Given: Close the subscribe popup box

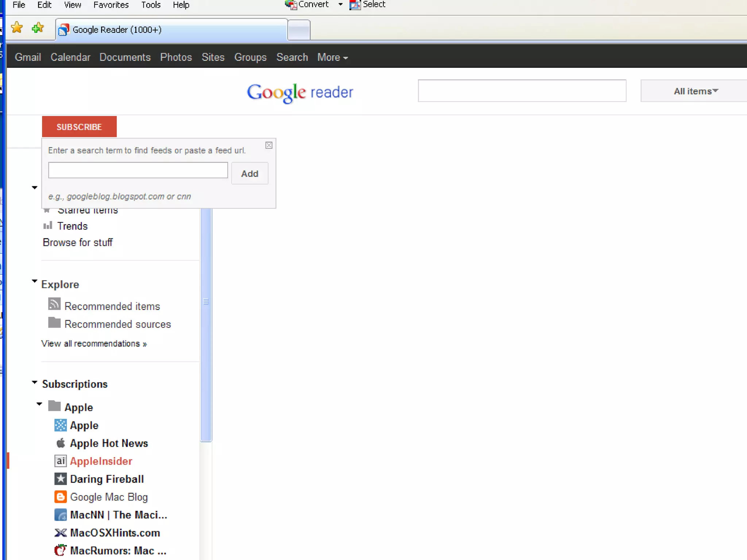Looking at the screenshot, I should 269,145.
